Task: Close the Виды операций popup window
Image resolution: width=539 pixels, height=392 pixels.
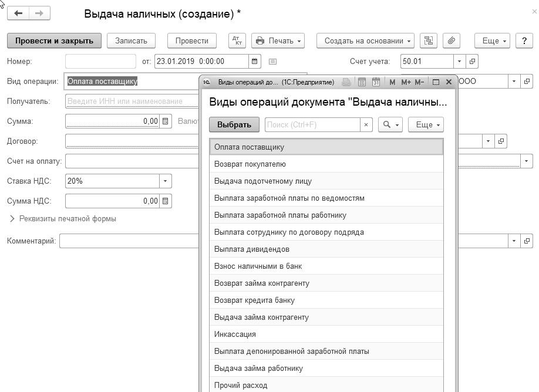Action: [x=449, y=82]
